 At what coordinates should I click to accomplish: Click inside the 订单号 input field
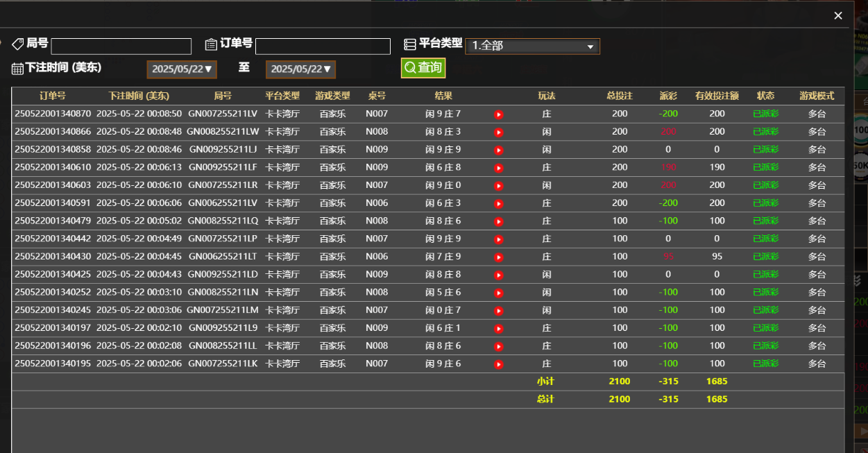322,46
